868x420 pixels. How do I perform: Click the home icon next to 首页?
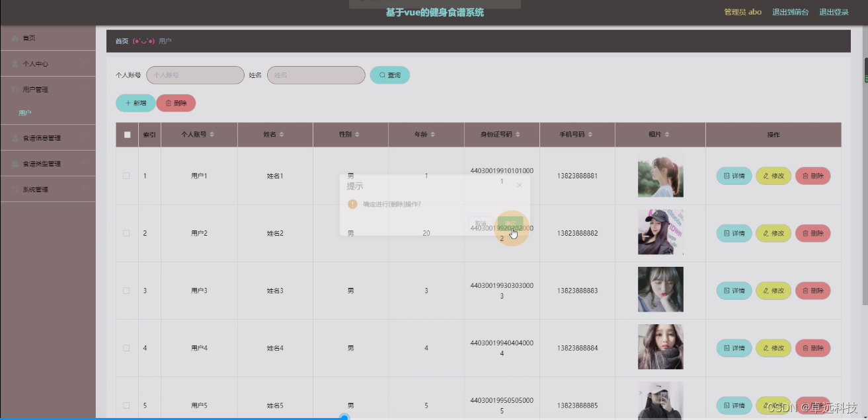pyautogui.click(x=15, y=38)
